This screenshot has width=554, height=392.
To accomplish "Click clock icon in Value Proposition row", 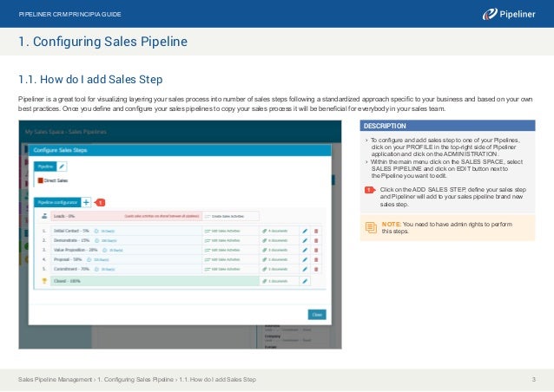I will [104, 250].
